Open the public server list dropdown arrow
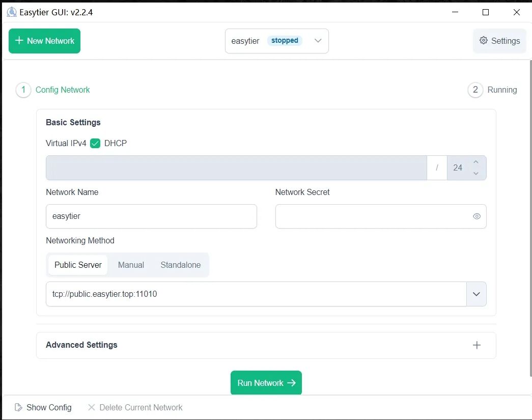 pos(477,294)
